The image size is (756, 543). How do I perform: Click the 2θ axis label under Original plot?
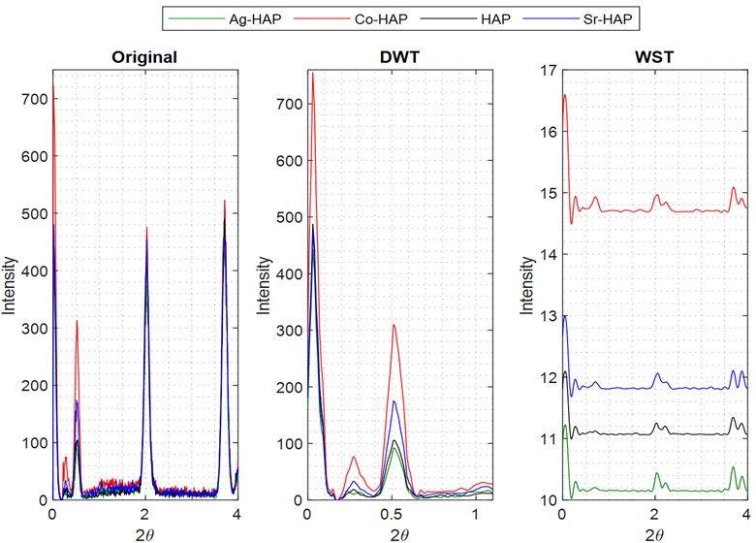coord(143,534)
